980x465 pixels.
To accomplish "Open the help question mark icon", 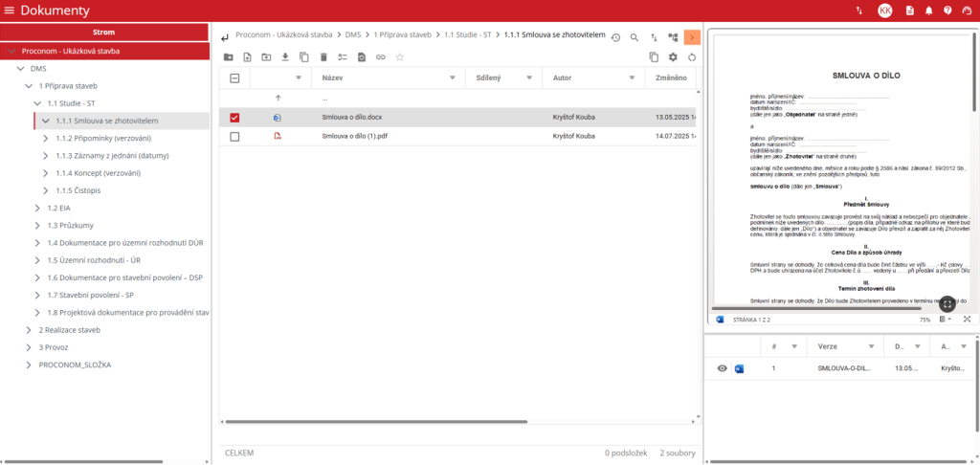I will [x=947, y=11].
